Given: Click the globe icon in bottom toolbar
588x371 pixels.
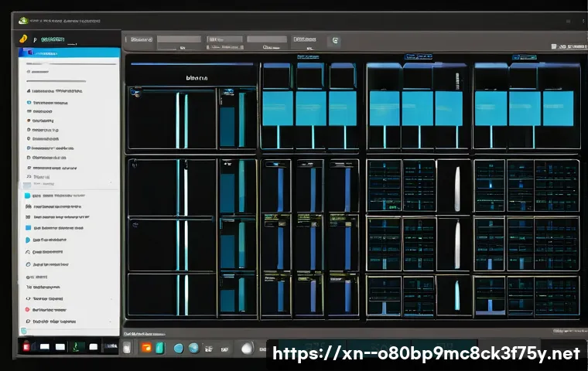Looking at the screenshot, I should pos(193,348).
